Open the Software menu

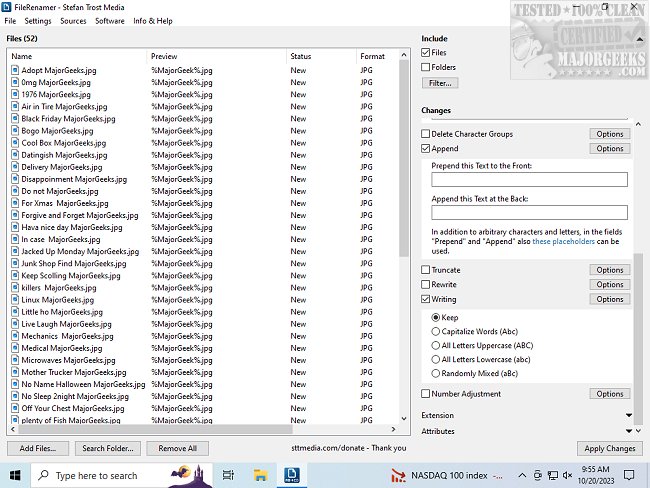pos(109,21)
